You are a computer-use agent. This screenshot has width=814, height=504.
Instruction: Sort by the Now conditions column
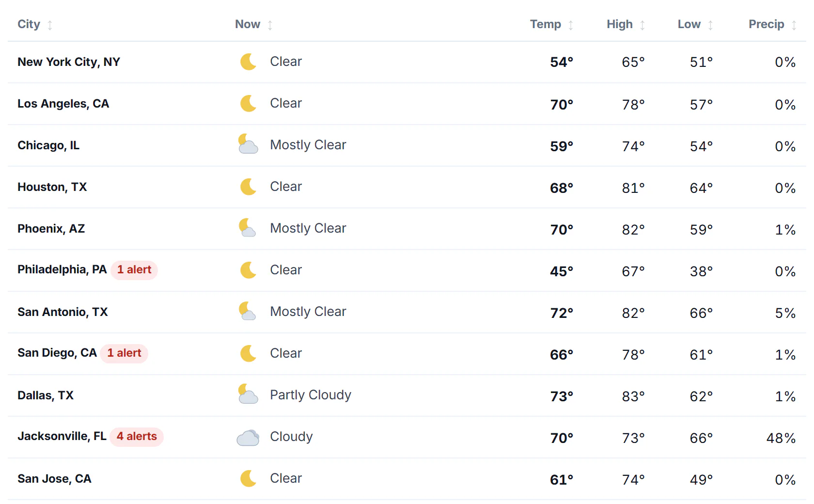254,24
